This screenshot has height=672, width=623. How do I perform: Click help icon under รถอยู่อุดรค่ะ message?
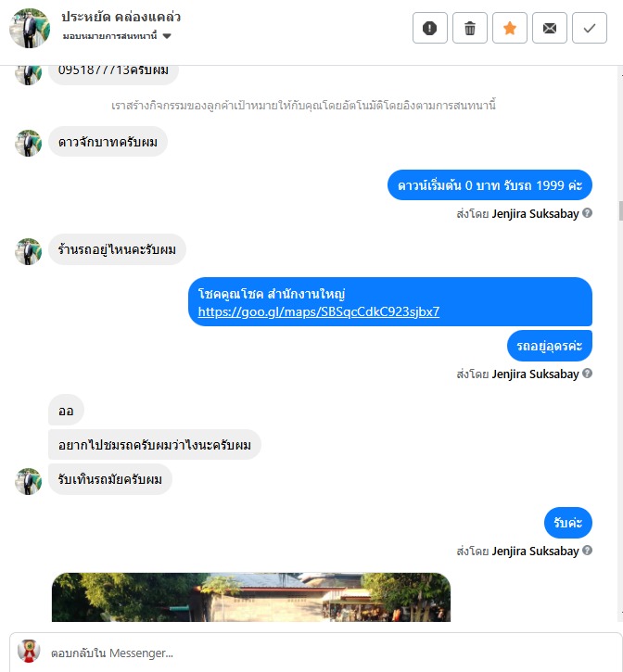point(588,373)
